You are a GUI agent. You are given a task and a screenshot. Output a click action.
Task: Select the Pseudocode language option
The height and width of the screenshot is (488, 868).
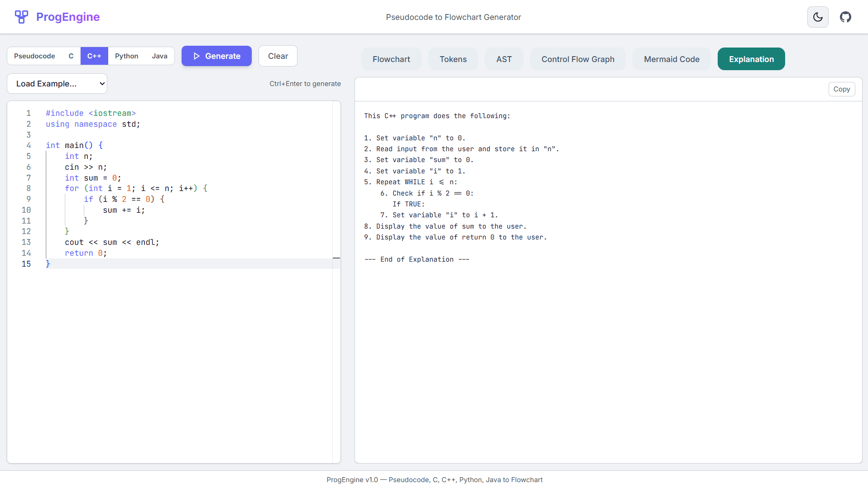click(34, 56)
